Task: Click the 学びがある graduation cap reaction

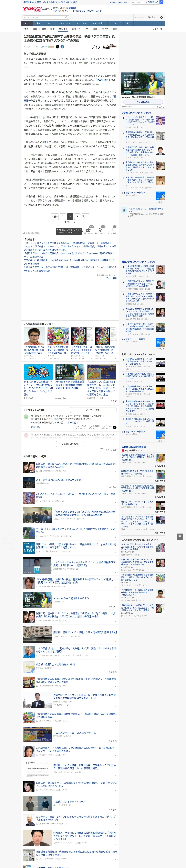Action: click(89, 230)
